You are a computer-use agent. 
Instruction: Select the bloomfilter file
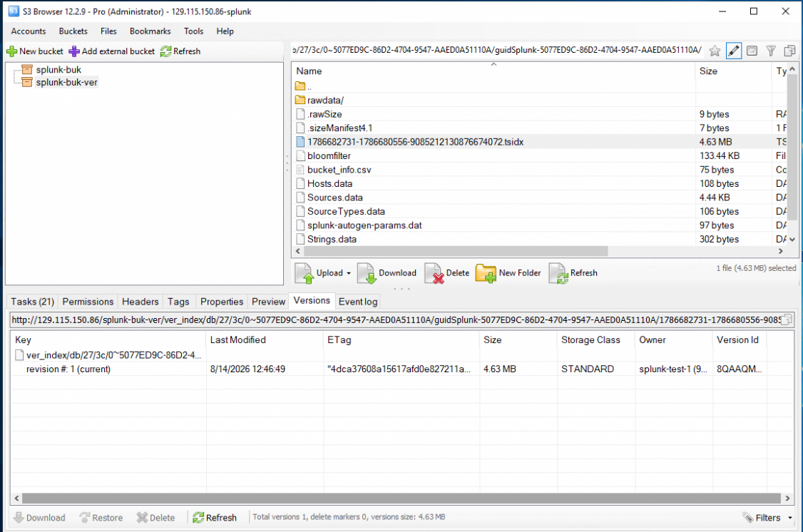pos(323,155)
